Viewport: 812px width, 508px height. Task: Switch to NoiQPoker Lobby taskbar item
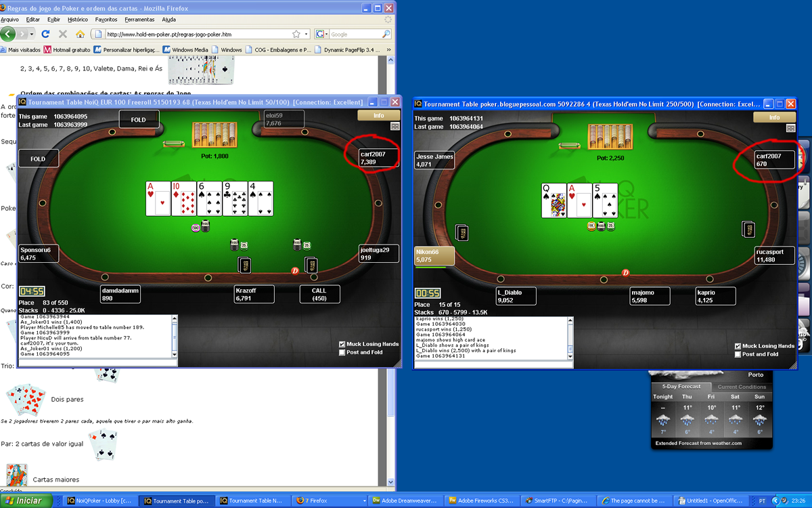point(100,501)
